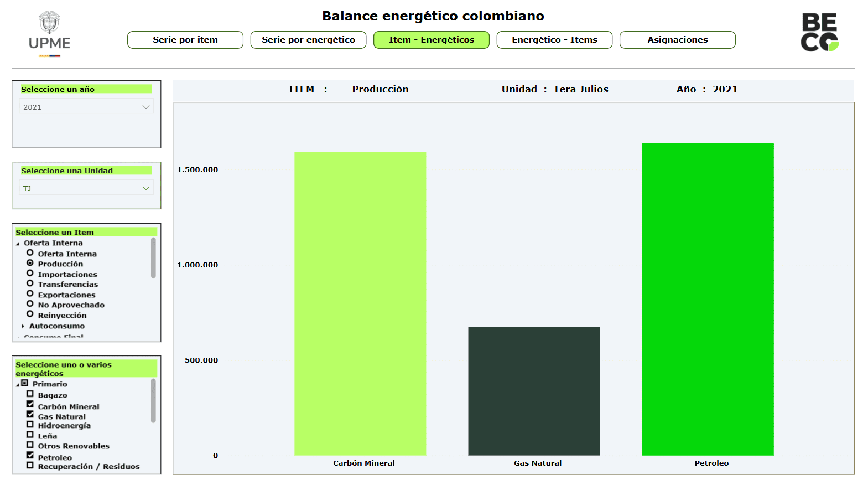Select the Exportaciones radio button
The image size is (868, 485).
[x=30, y=293]
